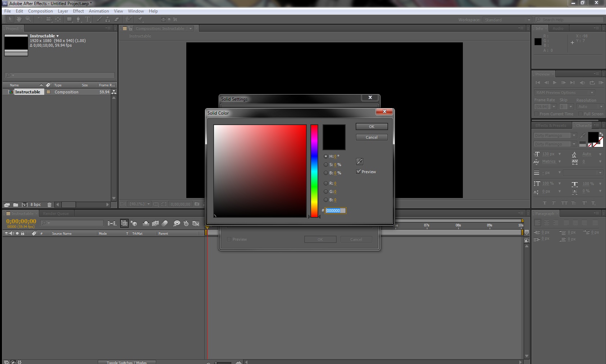Switch to the Effects & Presets tab
This screenshot has width=606, height=364.
pos(551,125)
